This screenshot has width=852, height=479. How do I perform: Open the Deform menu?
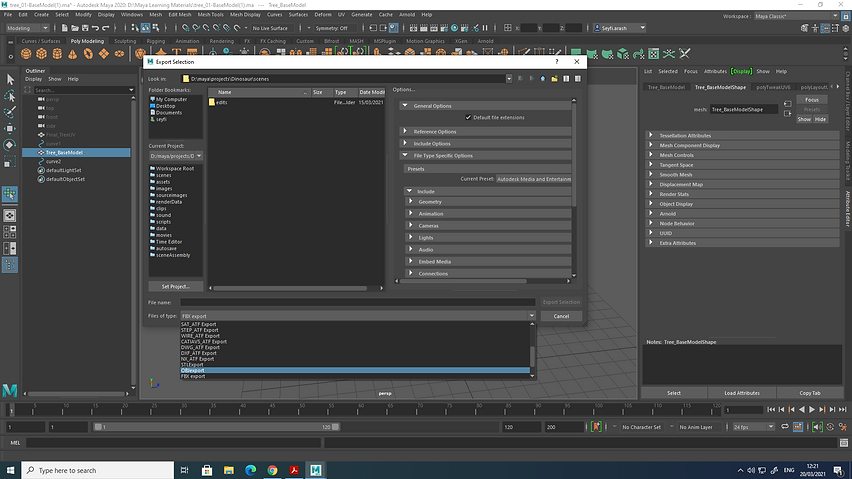coord(323,15)
